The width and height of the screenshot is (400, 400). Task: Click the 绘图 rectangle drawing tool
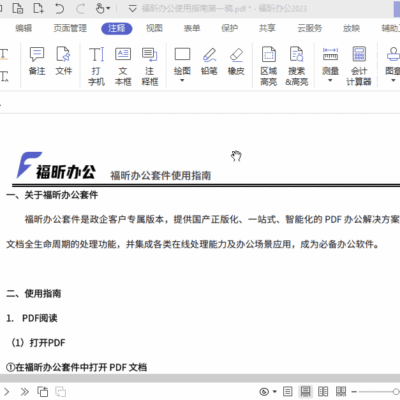click(182, 61)
